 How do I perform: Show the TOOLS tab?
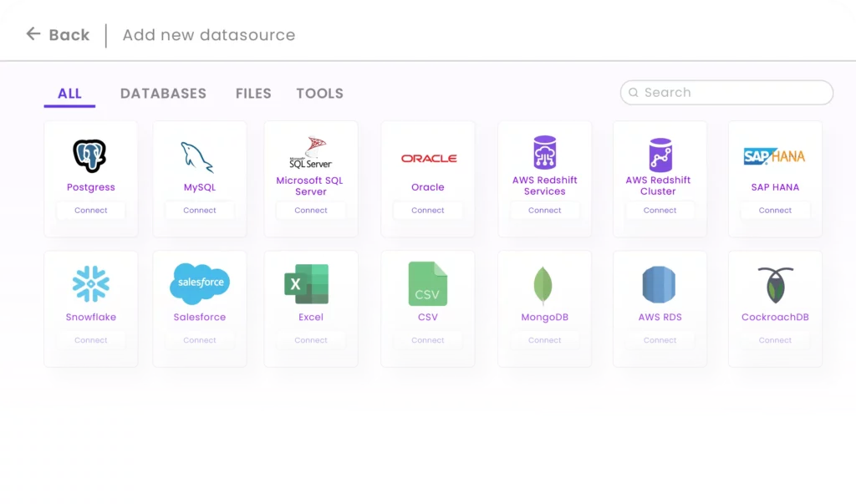[319, 94]
